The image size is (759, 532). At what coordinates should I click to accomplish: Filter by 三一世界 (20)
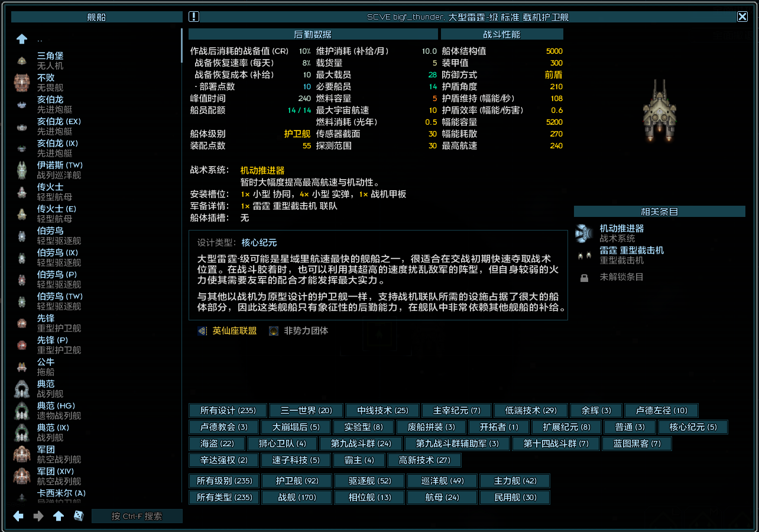(x=307, y=410)
